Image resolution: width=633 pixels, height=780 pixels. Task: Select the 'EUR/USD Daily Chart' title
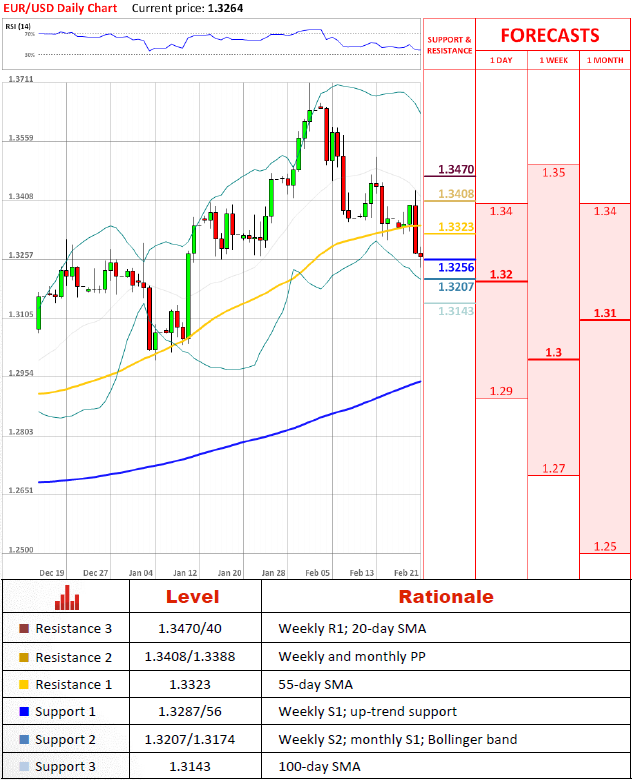point(60,8)
